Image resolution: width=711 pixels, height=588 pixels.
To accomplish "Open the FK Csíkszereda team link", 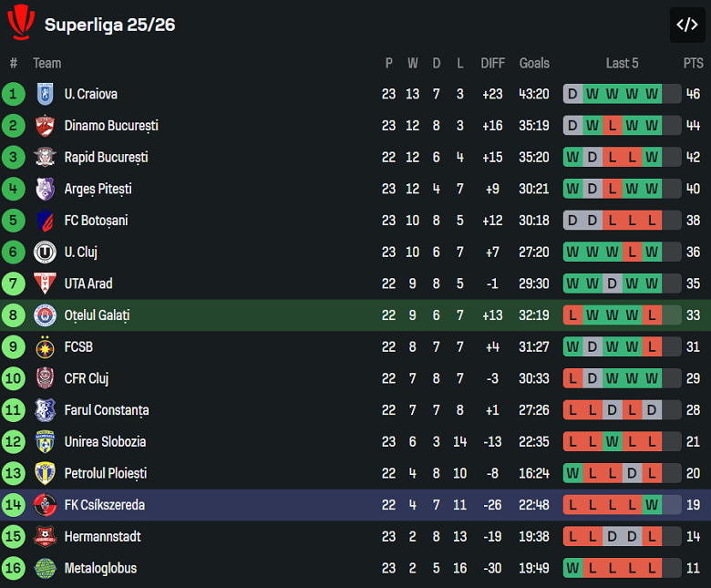I will tap(104, 505).
